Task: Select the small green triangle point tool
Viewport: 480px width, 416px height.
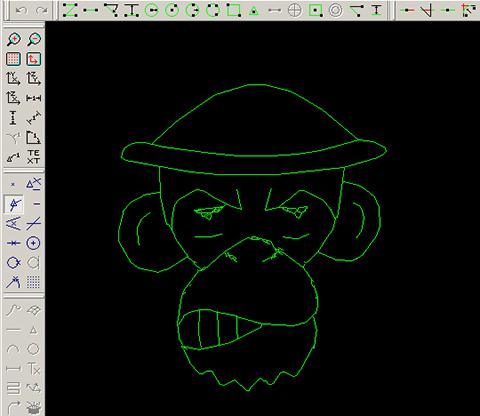Action: pos(254,11)
